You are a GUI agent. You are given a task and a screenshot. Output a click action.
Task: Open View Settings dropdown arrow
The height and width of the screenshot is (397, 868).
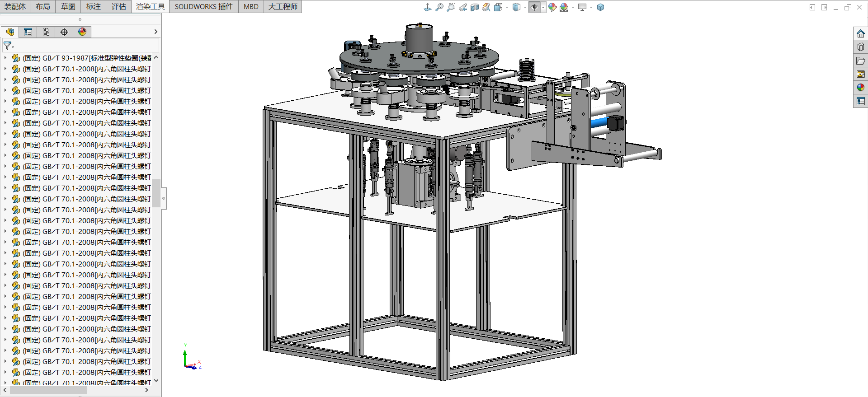tap(591, 7)
